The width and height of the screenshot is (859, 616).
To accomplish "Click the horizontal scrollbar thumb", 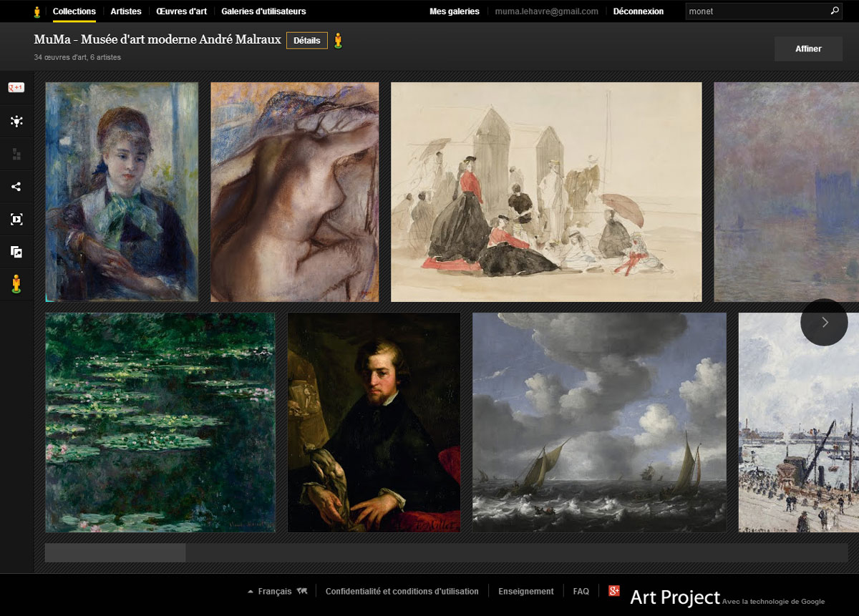I will pyautogui.click(x=115, y=552).
